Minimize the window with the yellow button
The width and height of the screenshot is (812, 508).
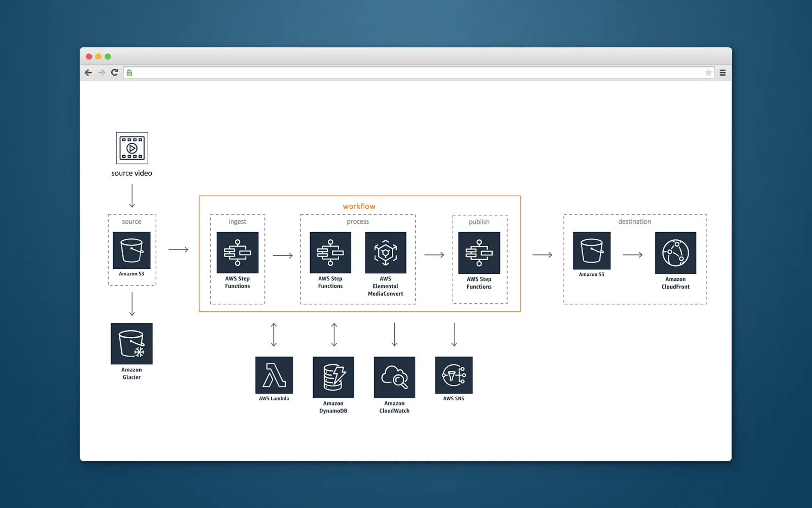98,56
